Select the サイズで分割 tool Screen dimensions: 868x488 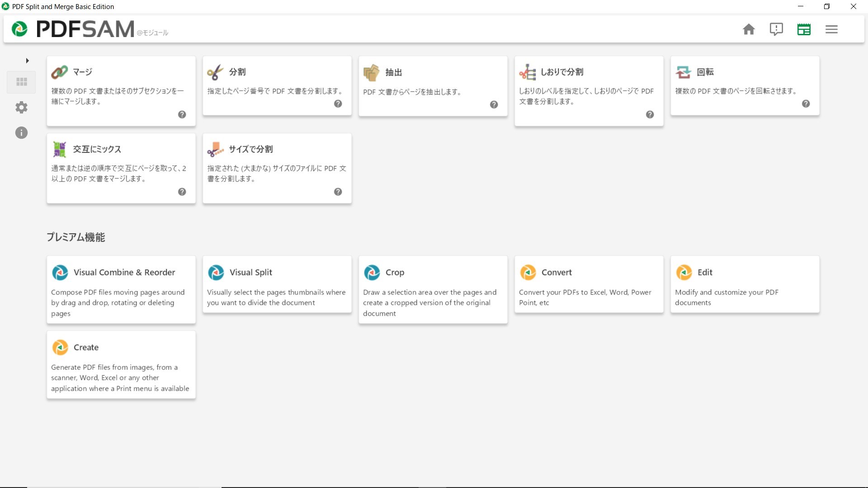click(x=277, y=168)
